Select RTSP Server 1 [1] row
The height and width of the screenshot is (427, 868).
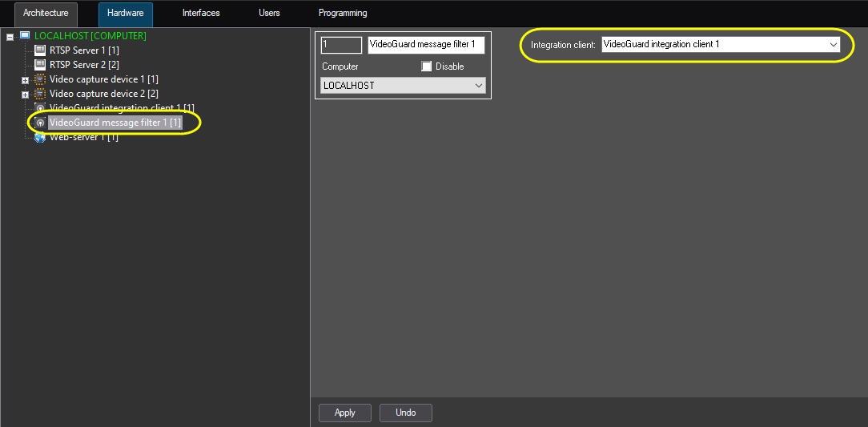(84, 50)
